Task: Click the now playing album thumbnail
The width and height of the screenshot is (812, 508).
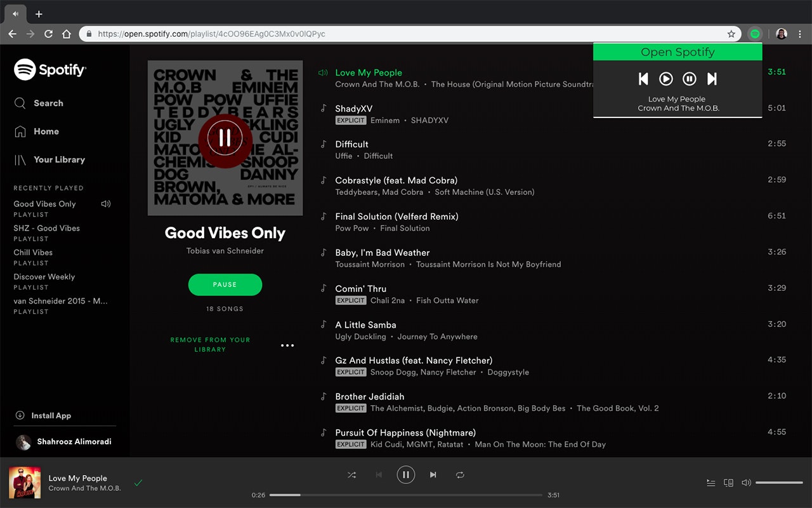Action: 25,483
